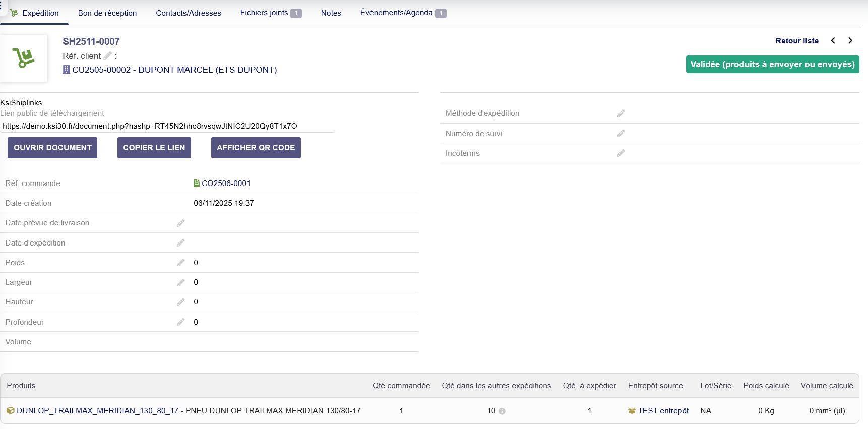This screenshot has height=429, width=868.
Task: Click info icon beside quantity 10
Action: click(502, 411)
